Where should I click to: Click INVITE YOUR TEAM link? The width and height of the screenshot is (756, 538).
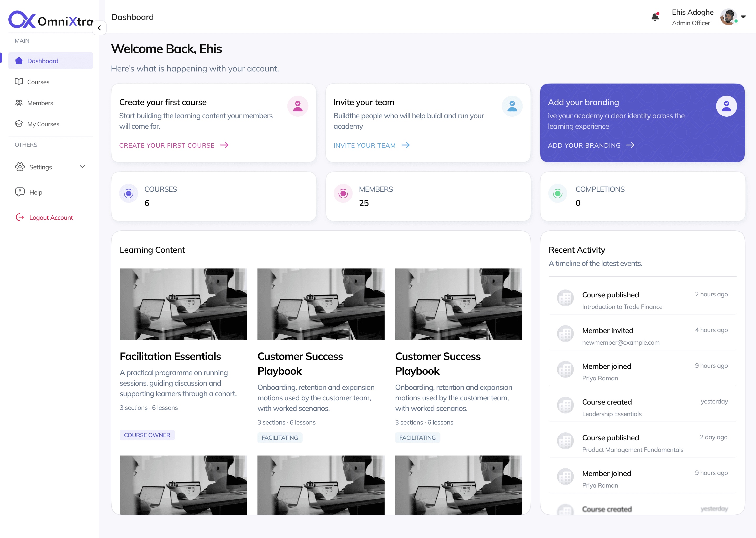[372, 146]
